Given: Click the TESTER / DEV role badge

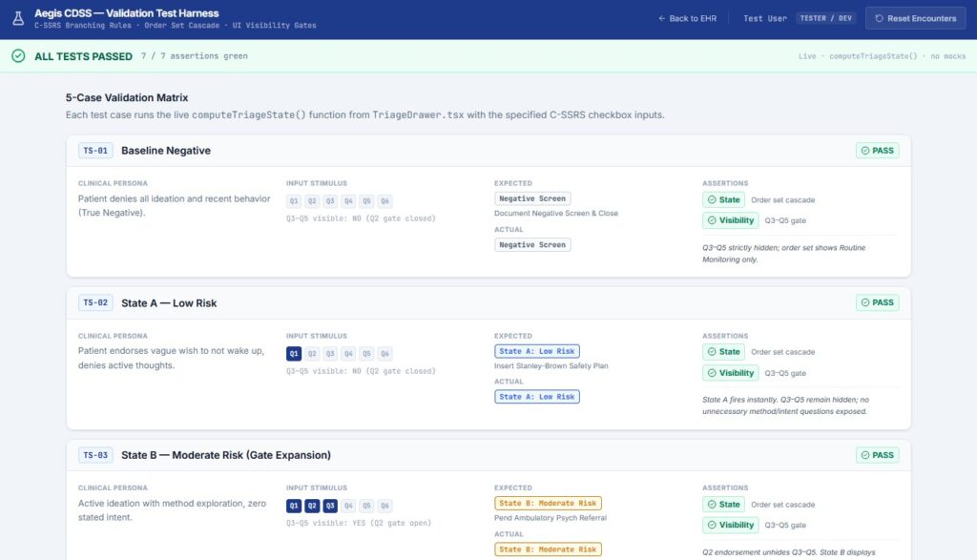Looking at the screenshot, I should click(x=825, y=19).
